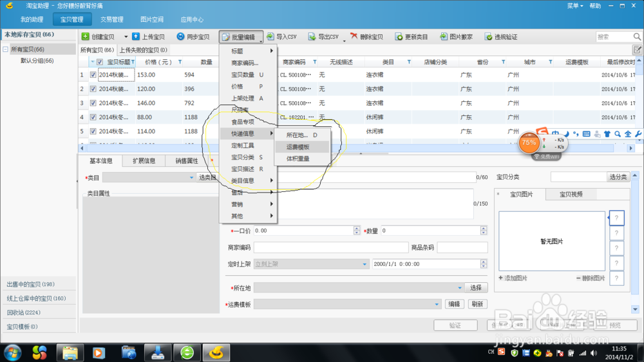Open the 扩展信息 tab
The width and height of the screenshot is (644, 362).
pos(144,160)
